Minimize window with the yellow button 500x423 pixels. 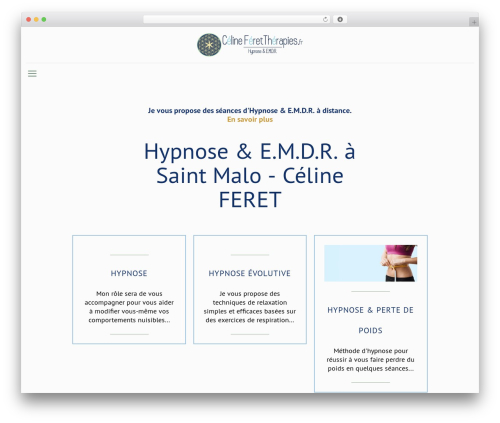point(36,19)
